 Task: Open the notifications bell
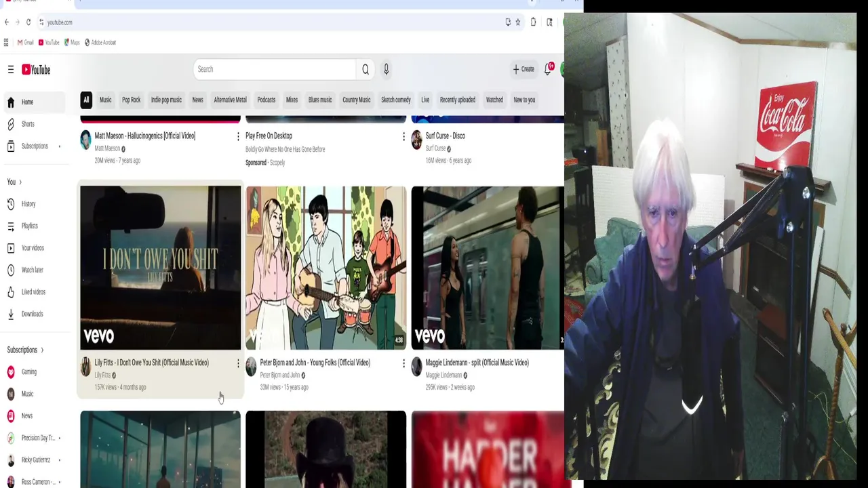548,69
